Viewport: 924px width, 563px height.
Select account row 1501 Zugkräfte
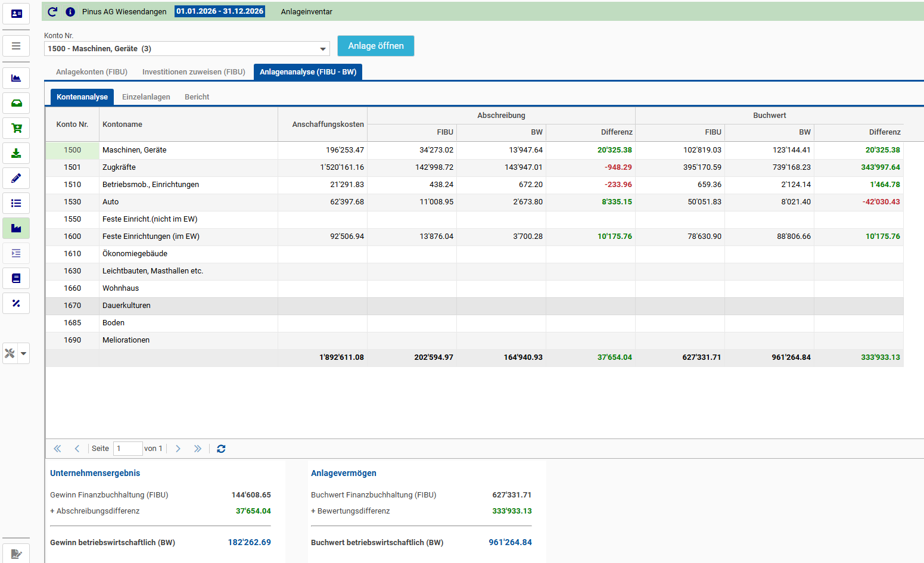point(474,167)
